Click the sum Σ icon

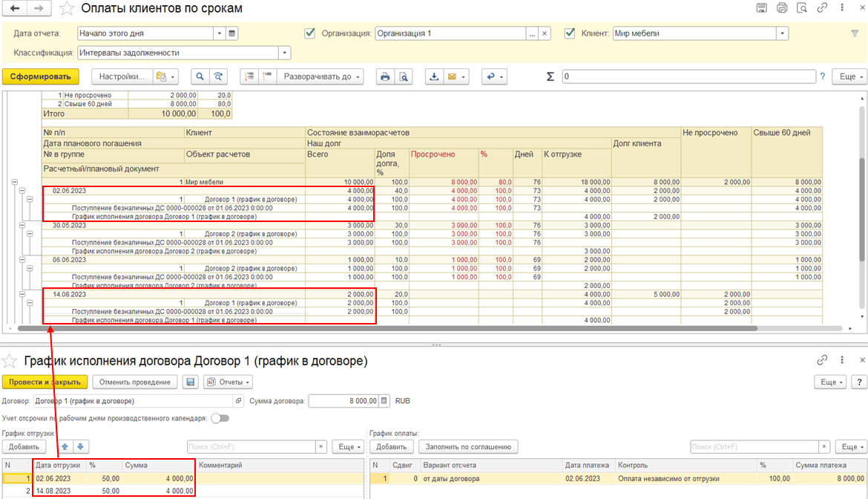(550, 76)
